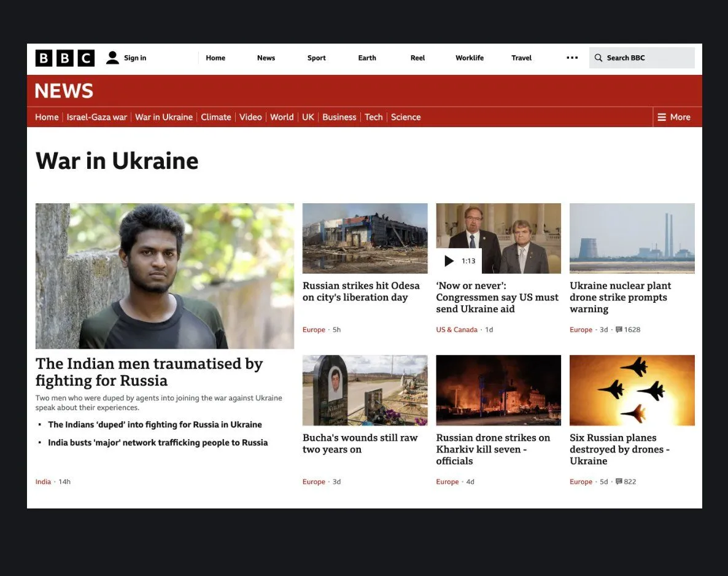Screen dimensions: 728x576
Task: Click Europe tag under the Bucha story
Action: point(314,481)
